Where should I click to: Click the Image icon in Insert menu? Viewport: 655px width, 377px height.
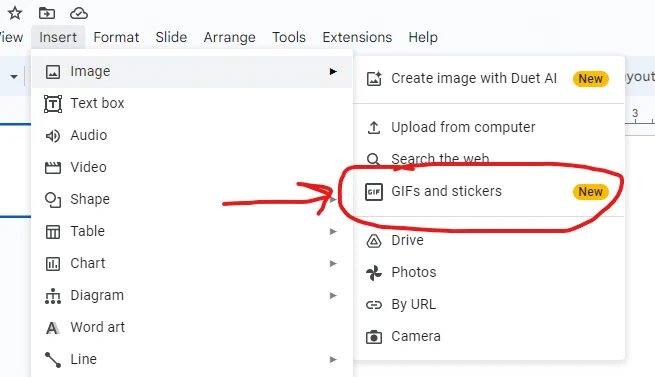coord(53,72)
